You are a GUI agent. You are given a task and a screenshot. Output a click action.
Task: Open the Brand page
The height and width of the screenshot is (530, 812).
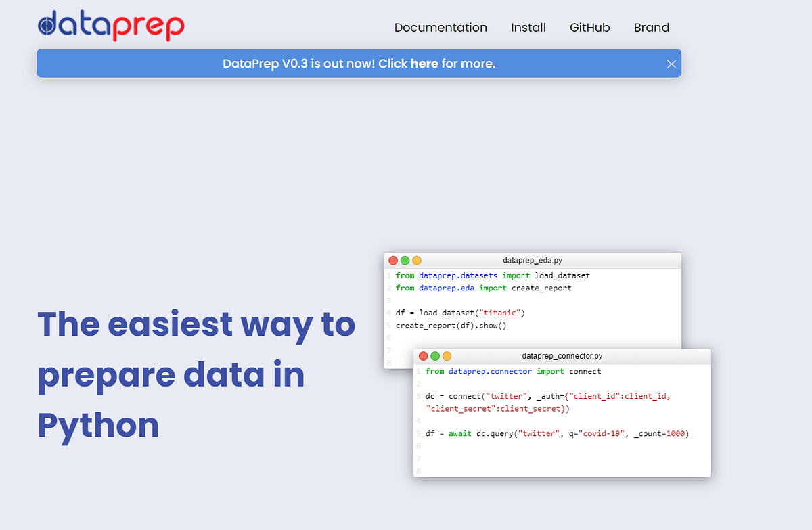(651, 28)
